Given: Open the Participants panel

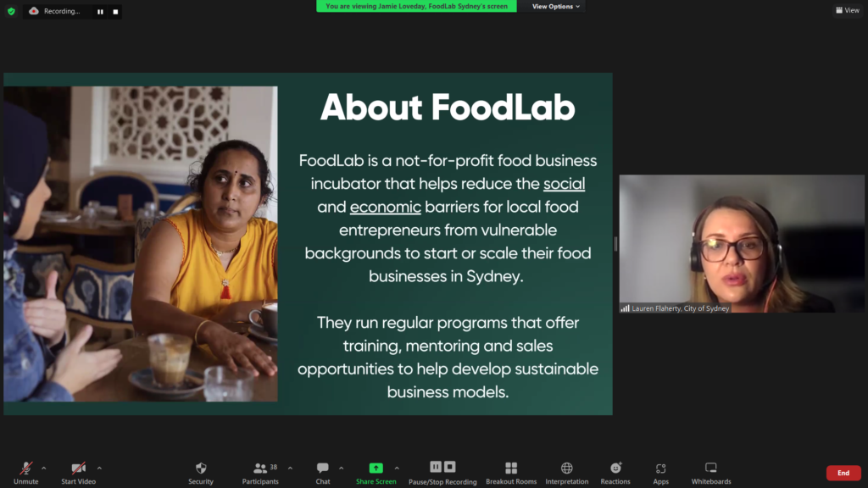Looking at the screenshot, I should [x=260, y=473].
